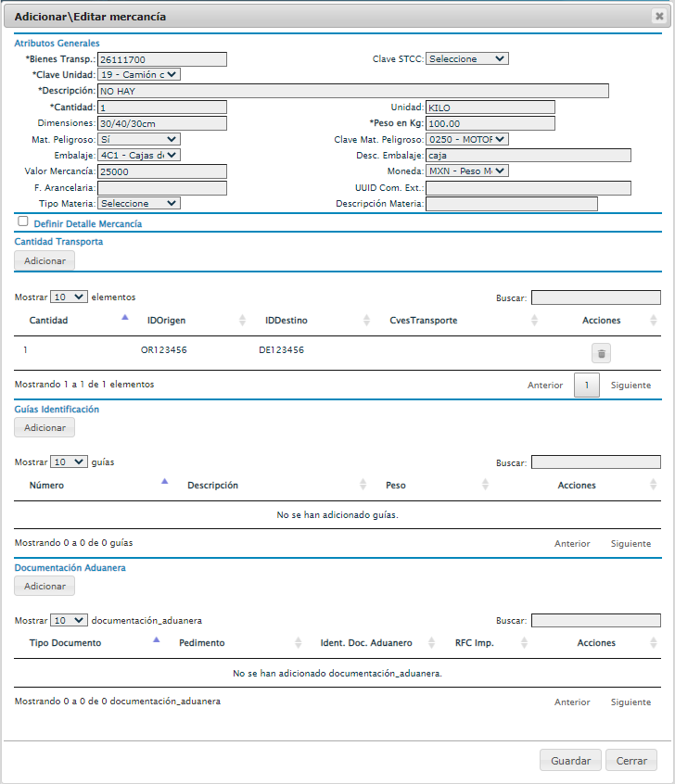The height and width of the screenshot is (784, 675).
Task: Sort the guías Acciones column
Action: (x=653, y=485)
